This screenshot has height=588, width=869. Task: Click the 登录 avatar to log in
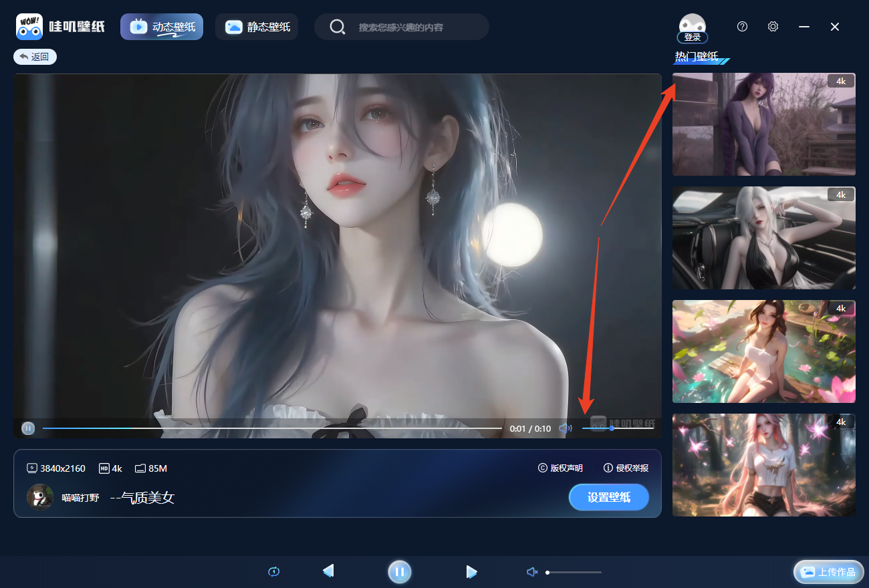click(x=692, y=28)
